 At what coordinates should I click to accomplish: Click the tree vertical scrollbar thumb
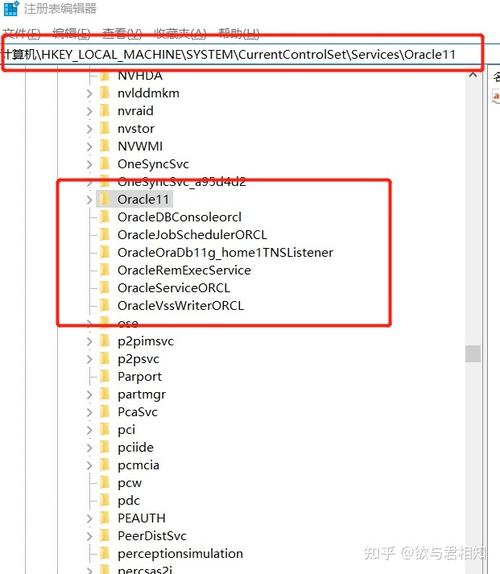point(473,354)
